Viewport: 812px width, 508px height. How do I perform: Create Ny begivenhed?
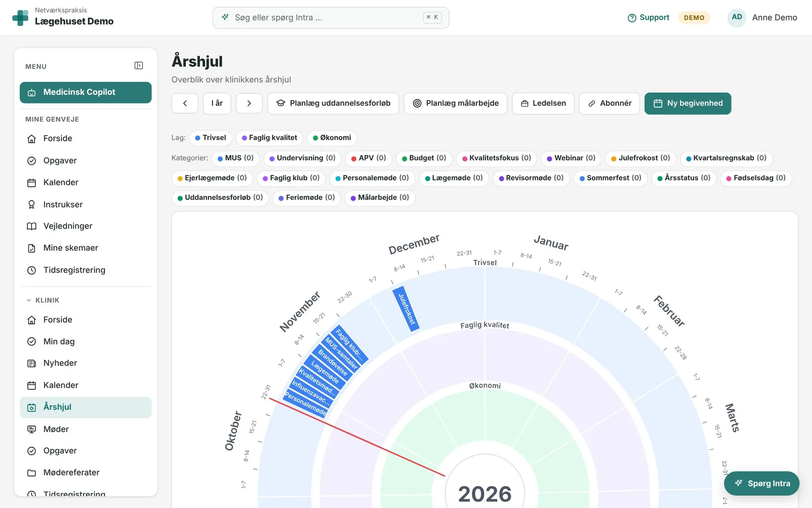point(688,103)
